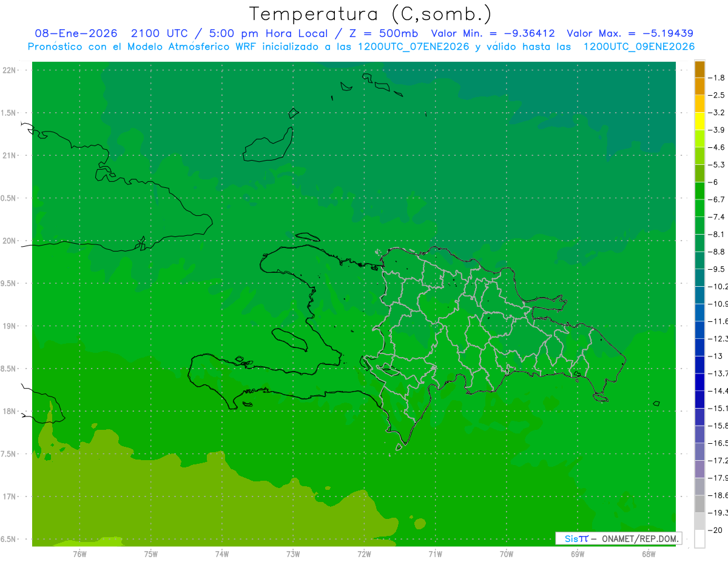Click the '19N' latitude axis label
Image resolution: width=728 pixels, height=562 pixels.
(9, 326)
